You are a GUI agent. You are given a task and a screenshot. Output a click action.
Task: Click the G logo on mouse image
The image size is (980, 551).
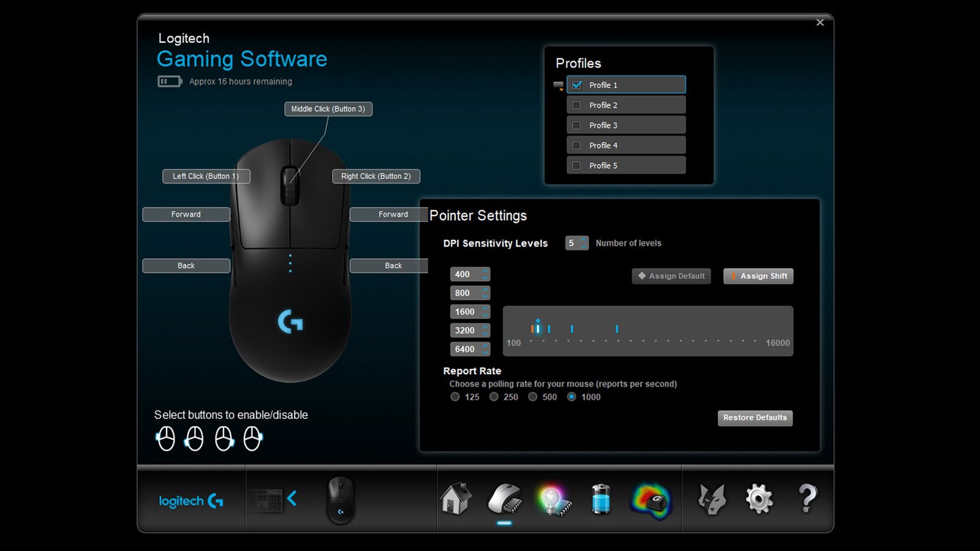290,321
